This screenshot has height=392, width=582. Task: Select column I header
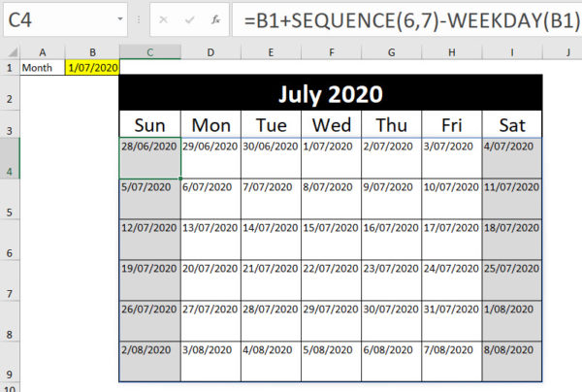pos(512,52)
